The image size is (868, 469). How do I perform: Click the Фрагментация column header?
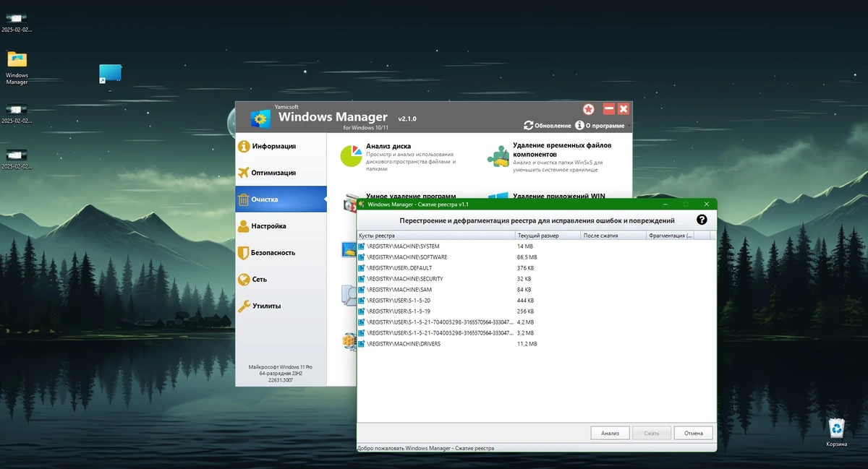point(669,236)
